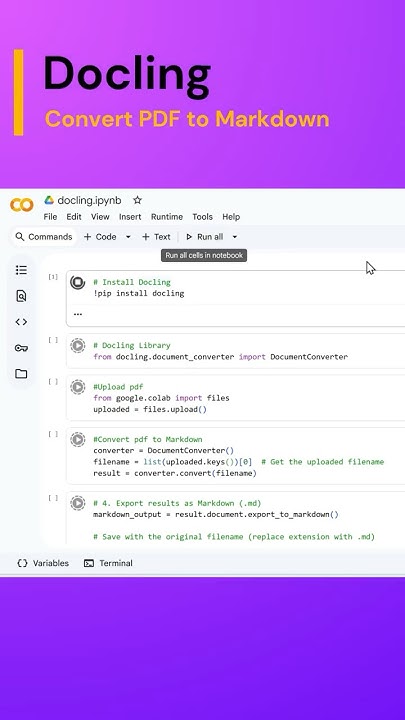
Task: Open the table of contents sidebar icon
Action: (21, 270)
